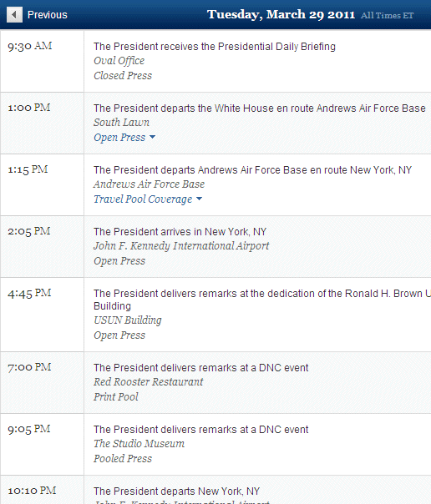Click the Previous day arrow icon
Viewport: 431px width, 504px height.
click(14, 15)
